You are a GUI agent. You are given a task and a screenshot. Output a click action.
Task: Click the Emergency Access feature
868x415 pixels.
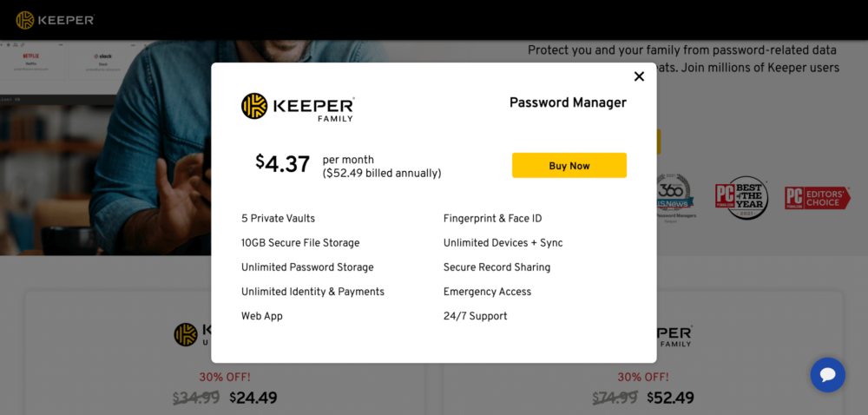487,292
